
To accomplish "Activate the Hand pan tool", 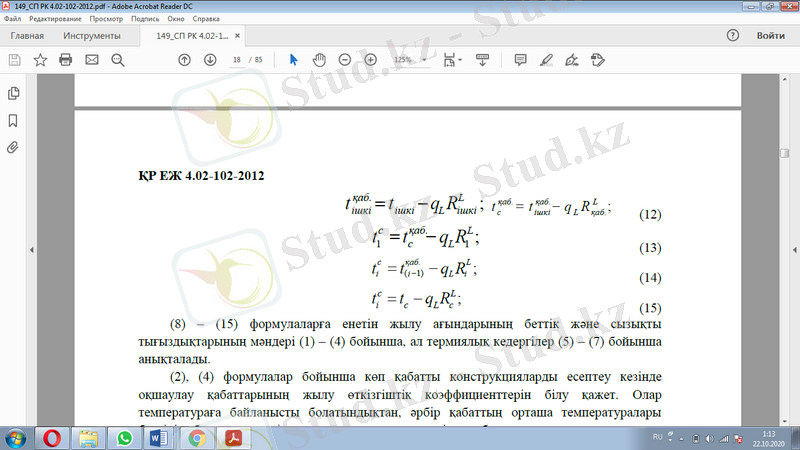I will [319, 60].
